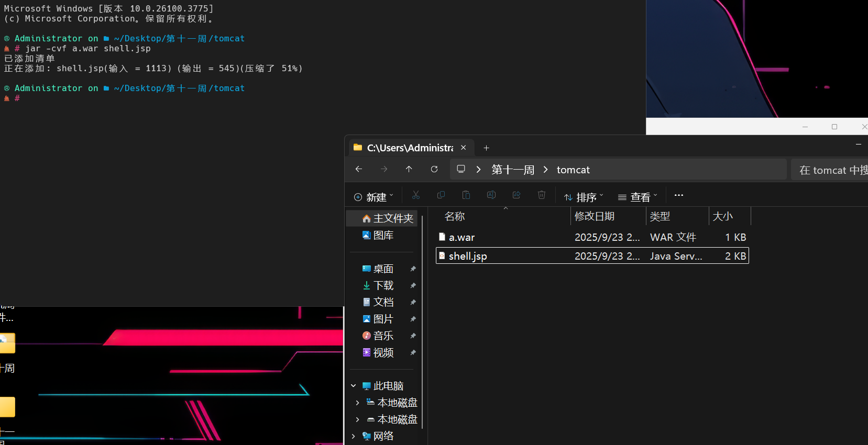
Task: Select the C:\Users\Administra Explorer tab
Action: [x=411, y=148]
